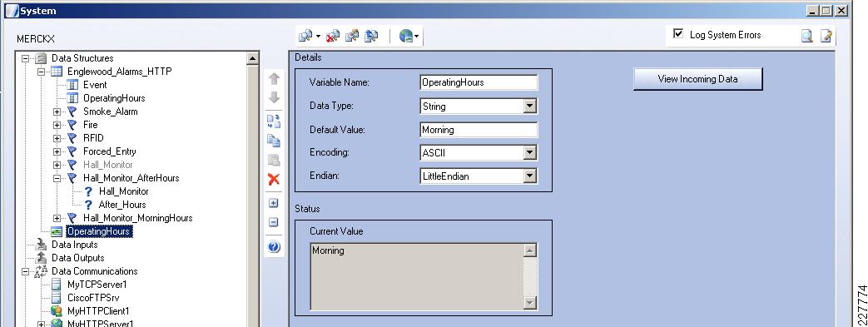
Task: Click the globe network icon in toolbar
Action: [406, 36]
